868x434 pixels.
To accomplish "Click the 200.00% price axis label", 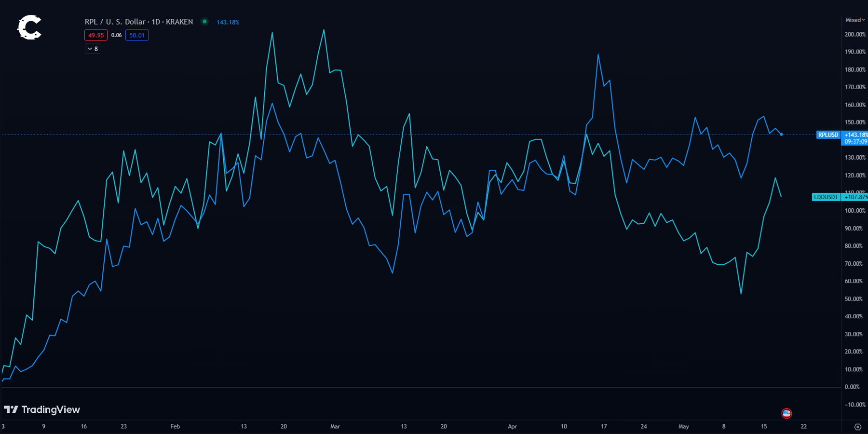I will pyautogui.click(x=855, y=35).
